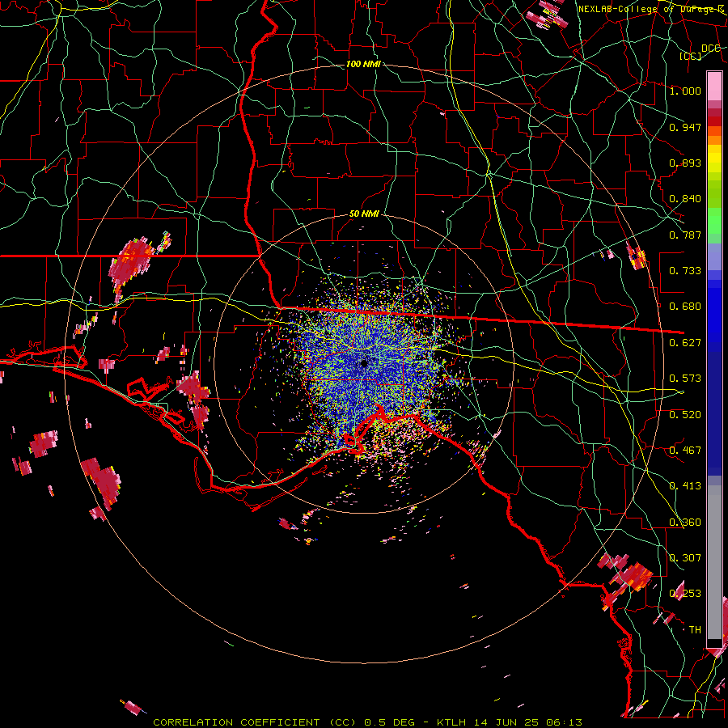This screenshot has width=728, height=728.
Task: Click the 0.787 color scale value
Action: click(x=685, y=235)
